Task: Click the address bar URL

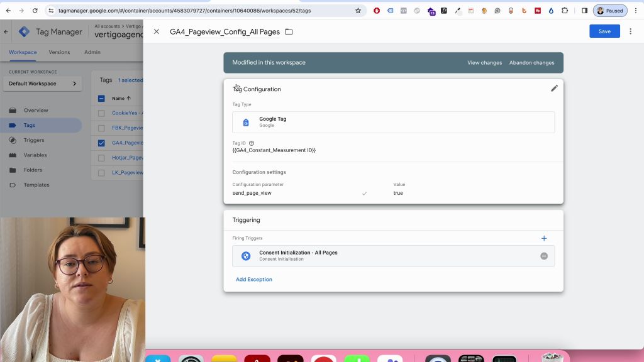Action: pos(184,11)
